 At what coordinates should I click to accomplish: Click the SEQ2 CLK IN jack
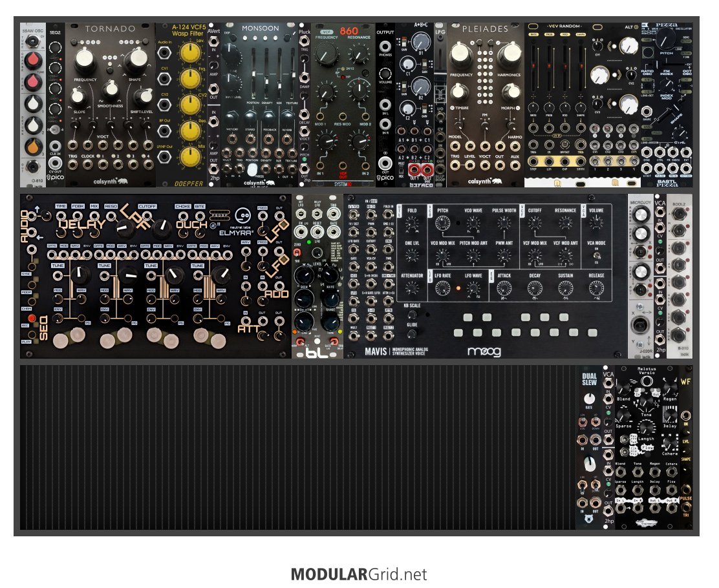coord(56,146)
